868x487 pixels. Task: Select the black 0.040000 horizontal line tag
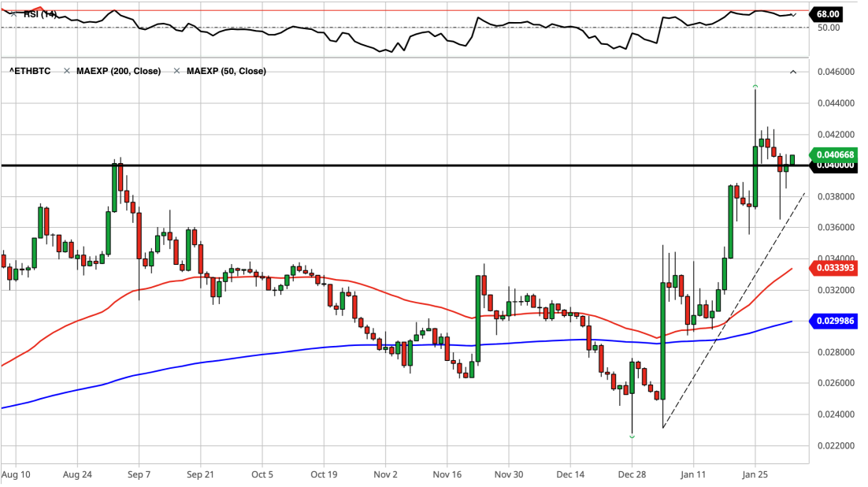[833, 165]
